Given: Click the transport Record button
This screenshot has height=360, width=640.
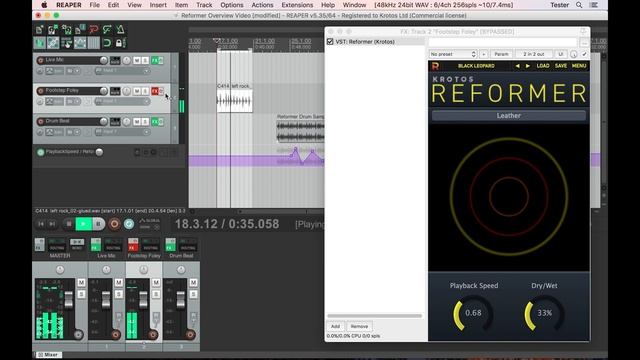Looking at the screenshot, I should pyautogui.click(x=114, y=224).
